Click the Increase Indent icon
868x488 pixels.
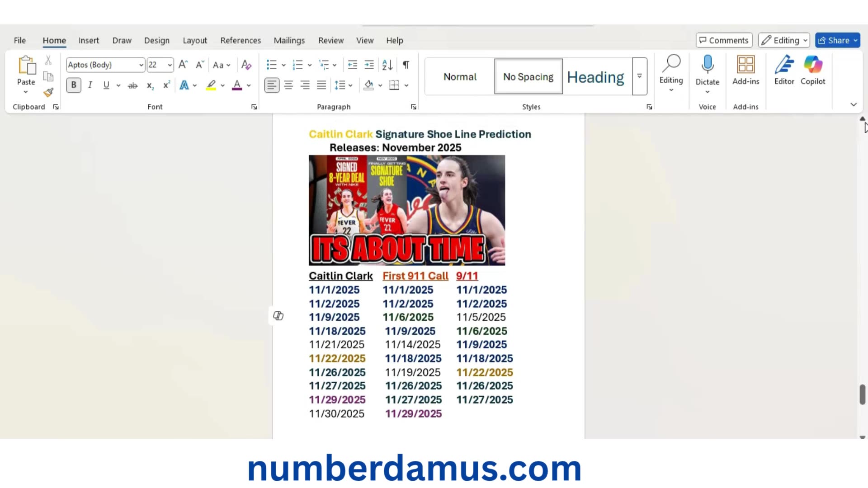point(369,65)
